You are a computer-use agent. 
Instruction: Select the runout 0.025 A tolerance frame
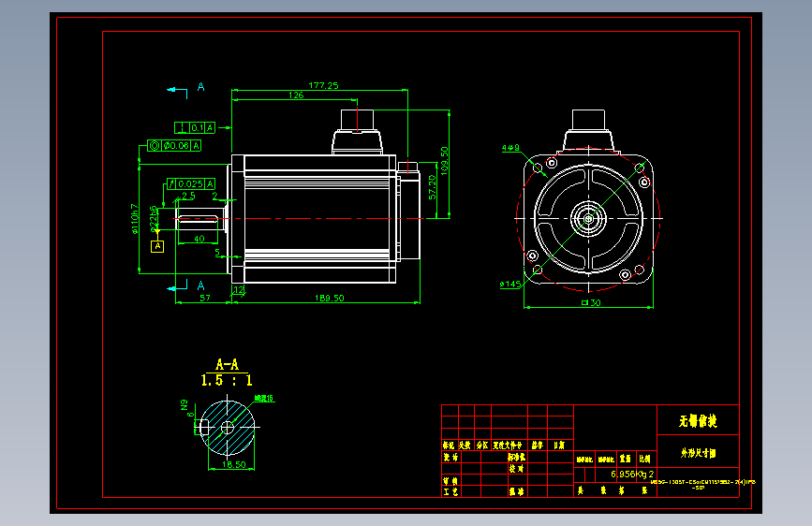(190, 183)
